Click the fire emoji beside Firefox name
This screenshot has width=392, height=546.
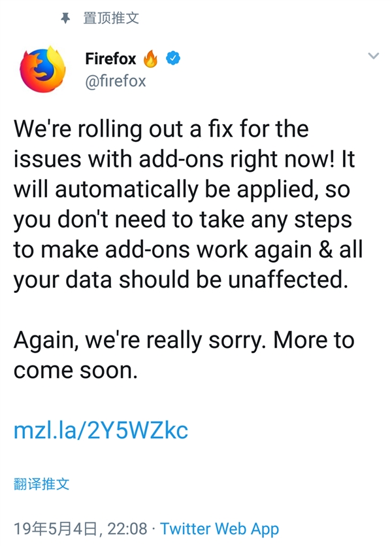click(x=150, y=59)
